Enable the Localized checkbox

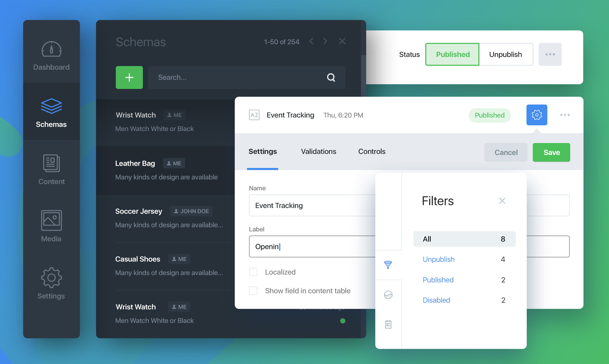[253, 272]
